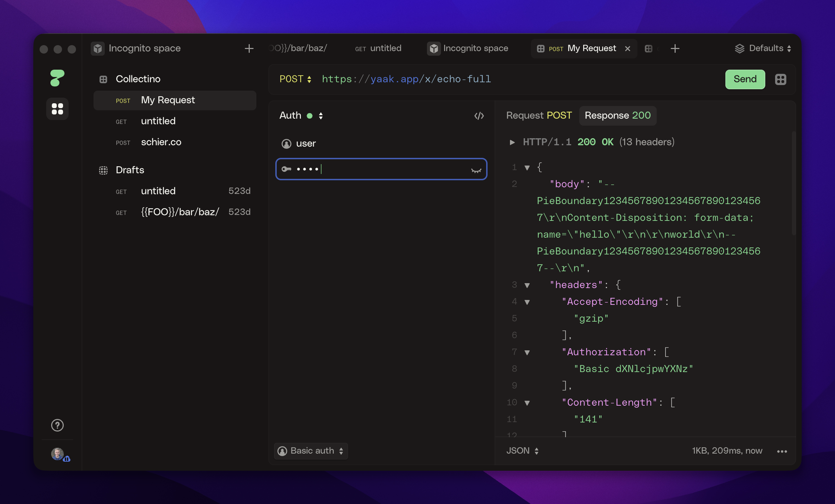Click the user avatar in sidebar
This screenshot has height=504, width=835.
57,454
